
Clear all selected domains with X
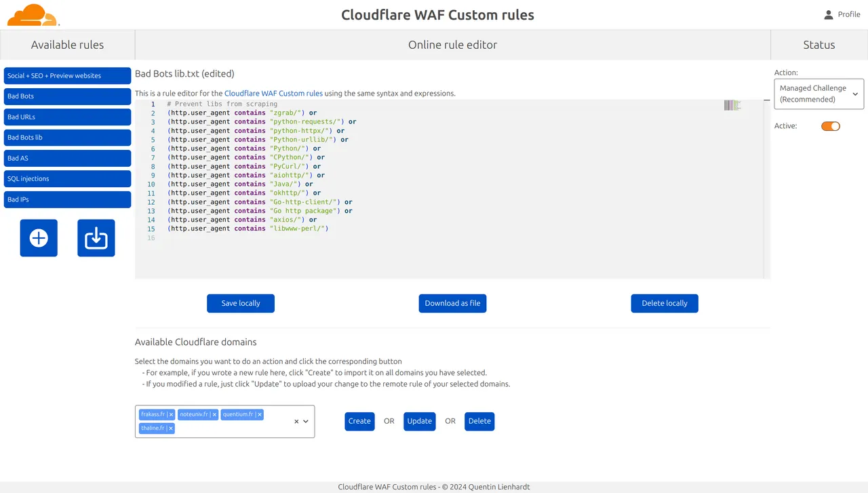pyautogui.click(x=296, y=421)
